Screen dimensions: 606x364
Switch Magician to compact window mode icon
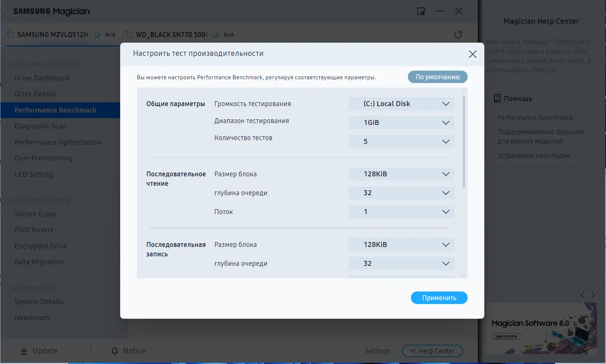421,11
